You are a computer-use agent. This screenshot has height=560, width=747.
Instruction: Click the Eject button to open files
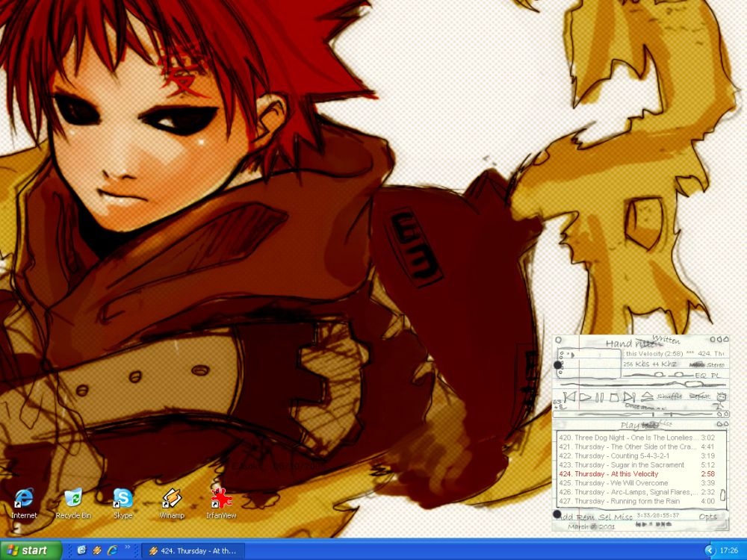646,396
